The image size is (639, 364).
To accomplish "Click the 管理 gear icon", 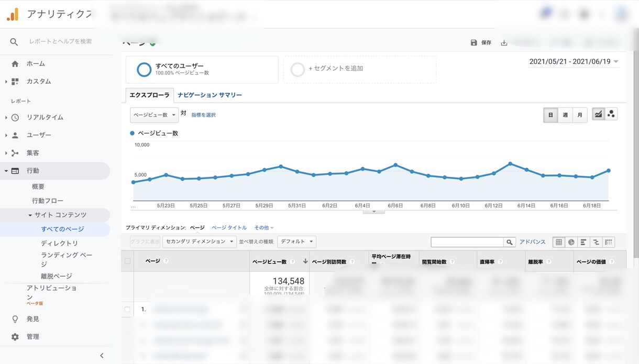I will (15, 337).
